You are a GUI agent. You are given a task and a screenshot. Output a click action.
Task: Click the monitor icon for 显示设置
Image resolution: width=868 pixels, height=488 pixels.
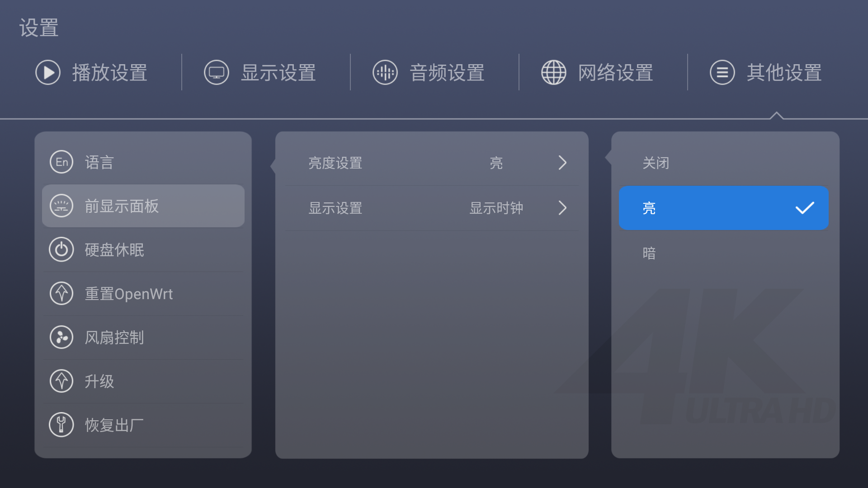click(x=217, y=72)
